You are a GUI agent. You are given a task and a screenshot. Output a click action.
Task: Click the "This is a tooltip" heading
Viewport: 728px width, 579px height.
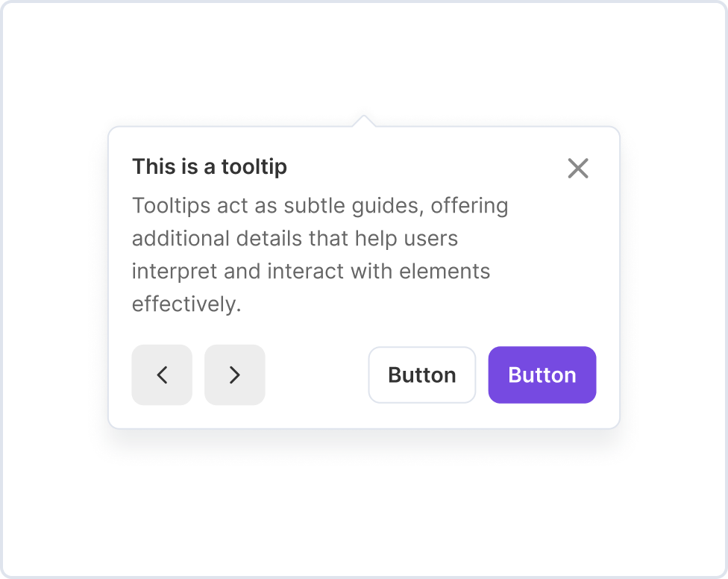pos(210,166)
